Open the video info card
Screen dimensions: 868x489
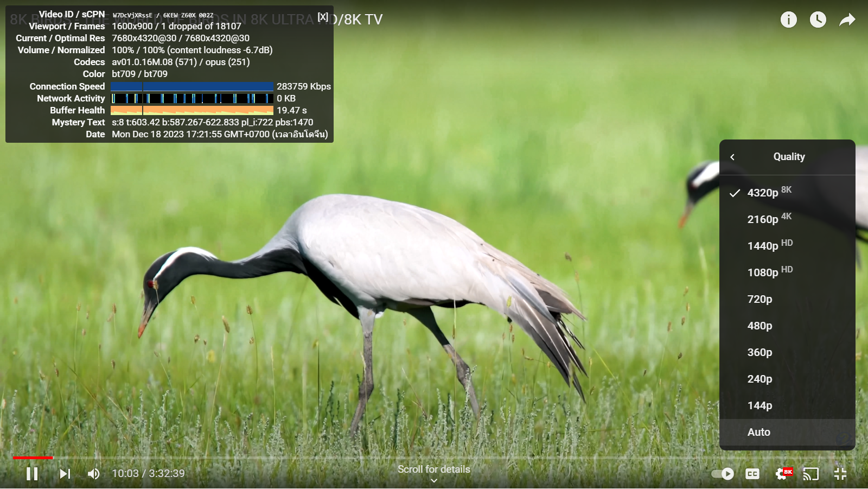coord(789,20)
